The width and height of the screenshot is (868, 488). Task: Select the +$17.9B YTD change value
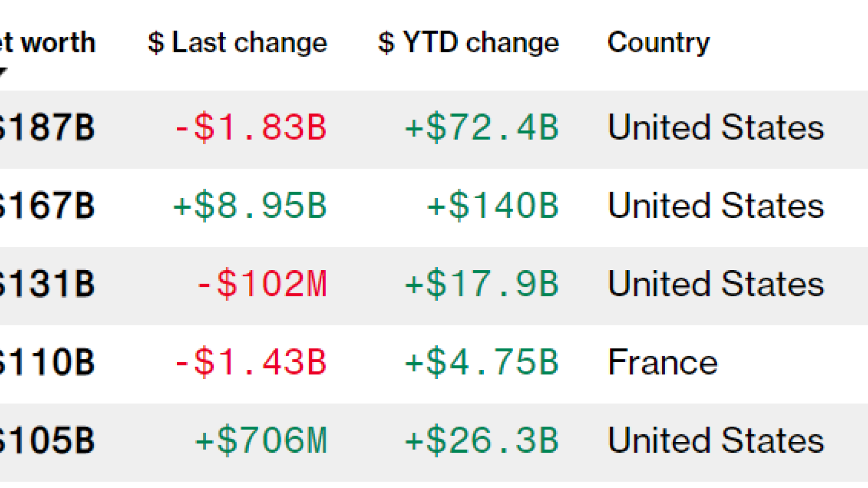pos(482,284)
